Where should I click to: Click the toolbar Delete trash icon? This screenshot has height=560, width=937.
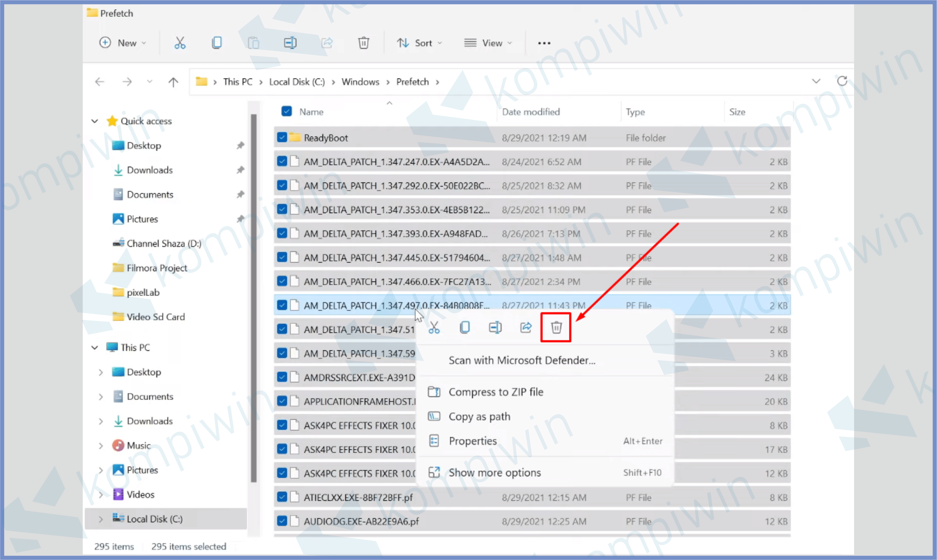tap(363, 43)
